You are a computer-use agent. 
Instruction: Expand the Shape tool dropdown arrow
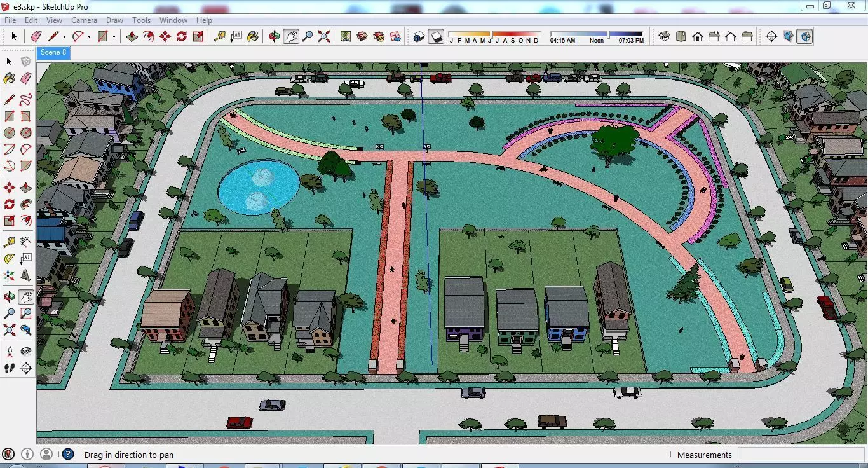coord(114,37)
